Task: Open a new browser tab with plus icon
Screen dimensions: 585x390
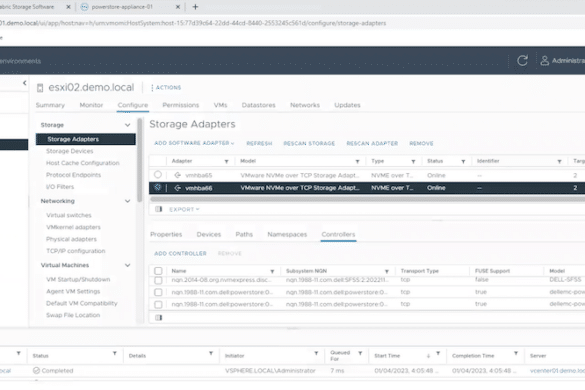Action: point(195,7)
